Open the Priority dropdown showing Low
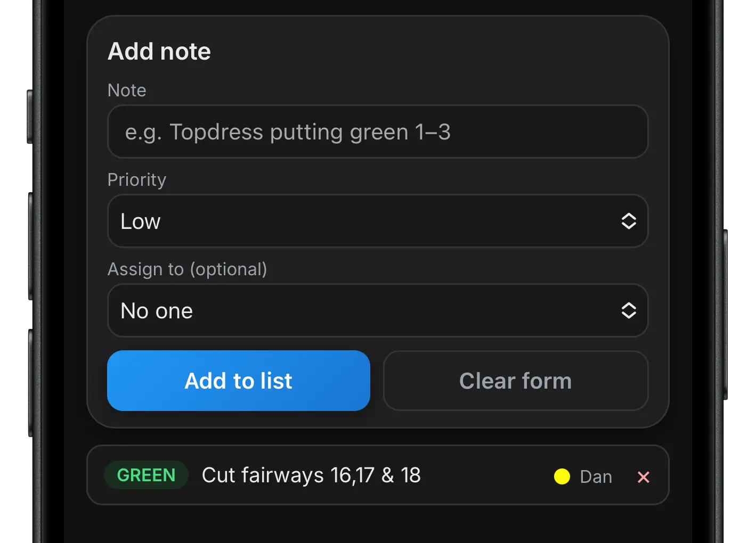The image size is (756, 543). coord(377,221)
